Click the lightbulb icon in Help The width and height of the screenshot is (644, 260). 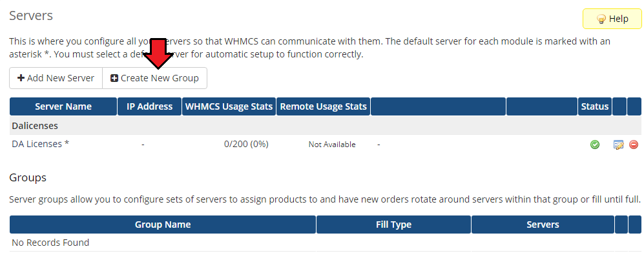(601, 19)
